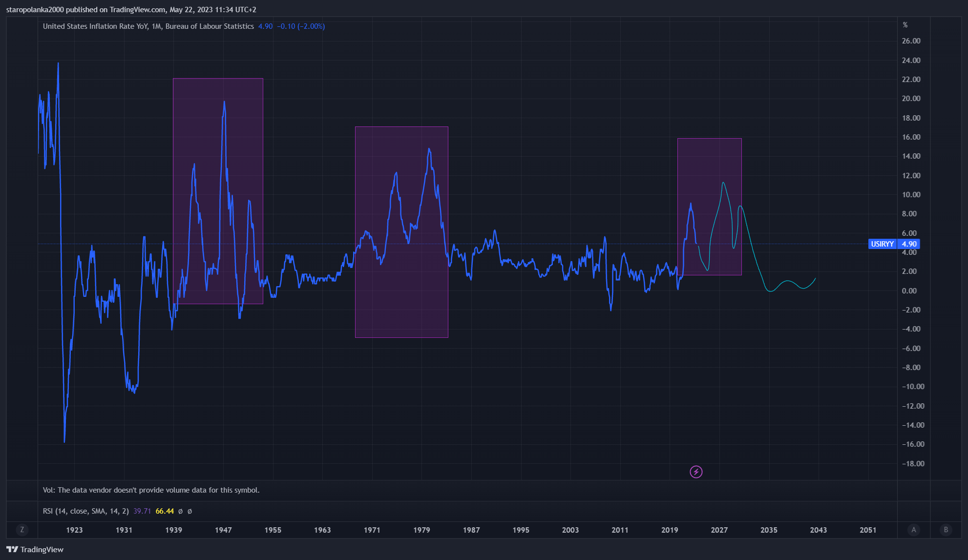Click the % unit label on axis

[905, 25]
